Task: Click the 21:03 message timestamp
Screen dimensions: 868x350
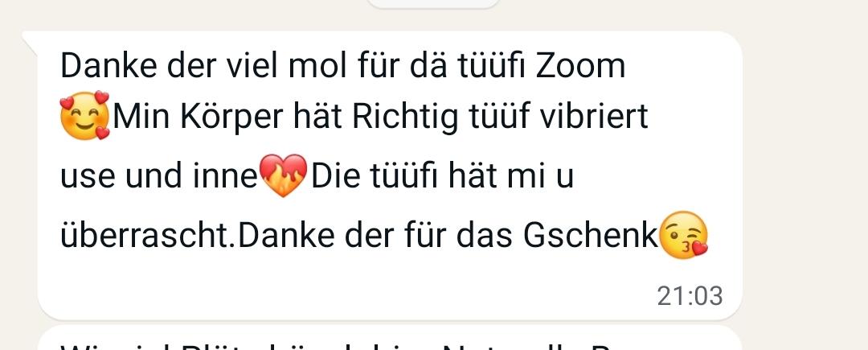Action: click(x=690, y=296)
